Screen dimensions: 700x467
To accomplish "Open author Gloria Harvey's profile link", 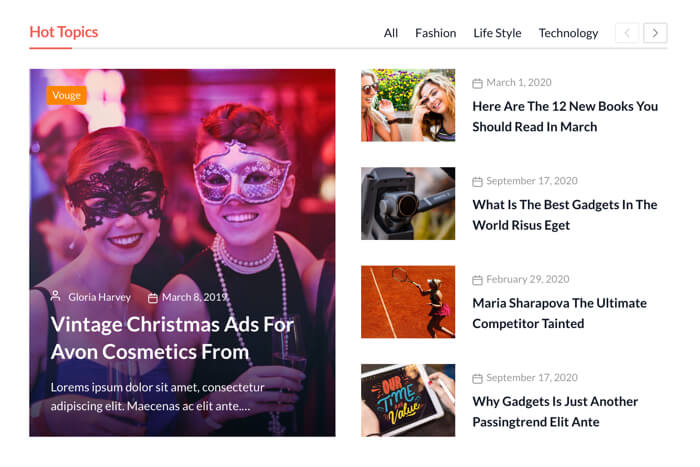I will pyautogui.click(x=99, y=297).
